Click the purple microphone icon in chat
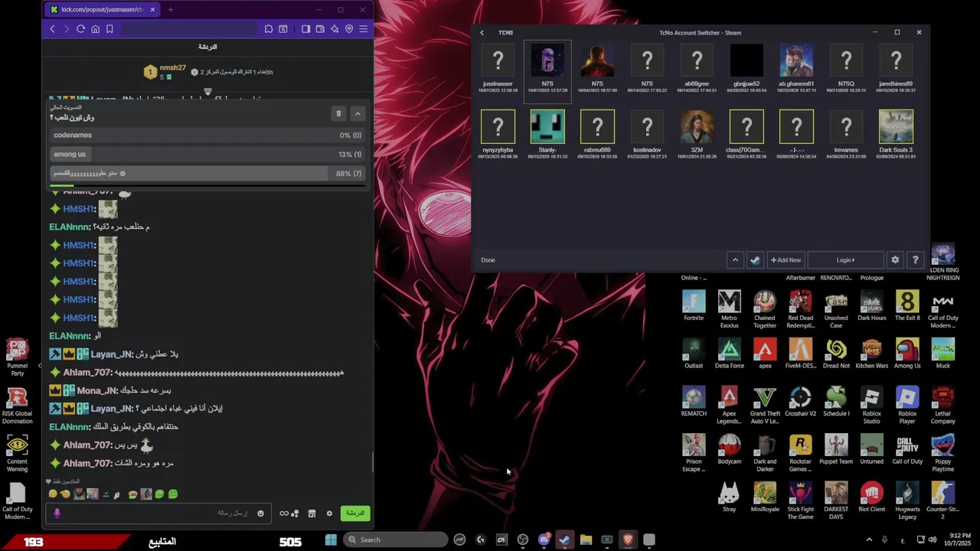This screenshot has width=980, height=551. pyautogui.click(x=57, y=514)
